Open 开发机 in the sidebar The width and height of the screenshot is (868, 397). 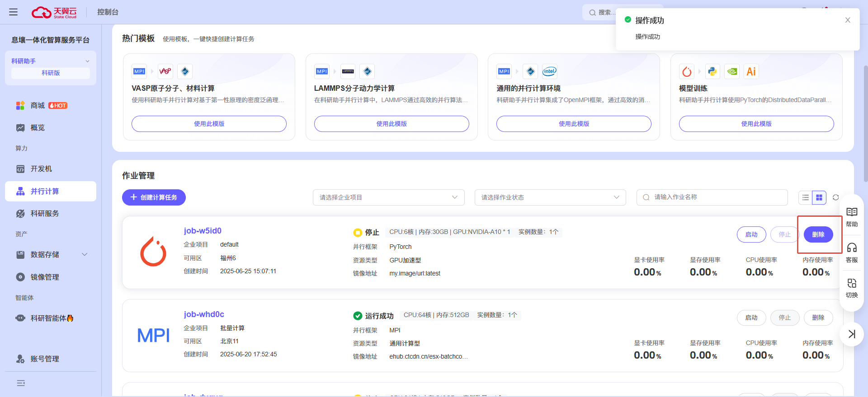click(x=51, y=168)
